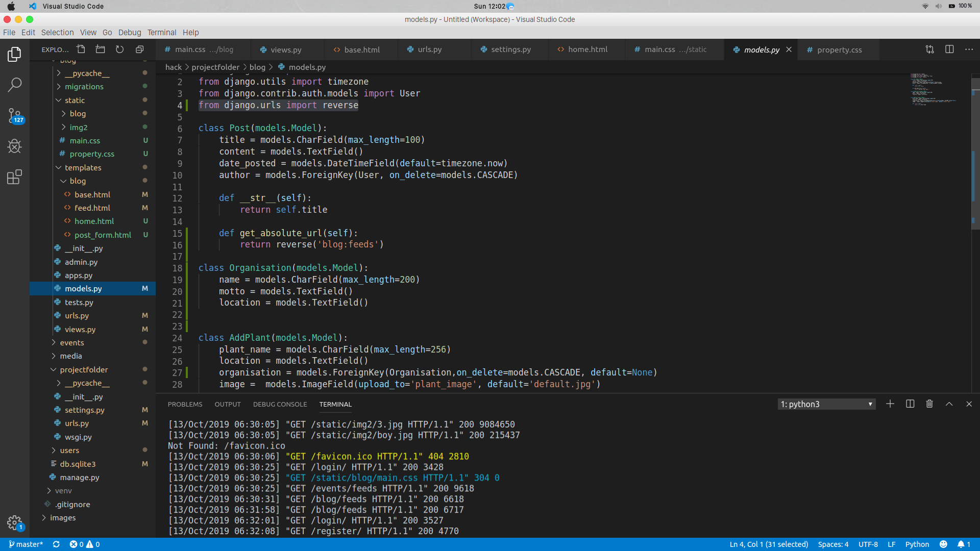Open terminal selector dropdown 1: python3
Viewport: 980px width, 551px height.
coord(826,404)
